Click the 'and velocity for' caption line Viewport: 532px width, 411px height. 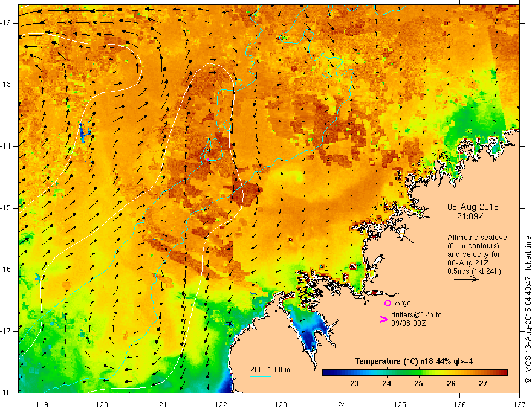tap(473, 254)
